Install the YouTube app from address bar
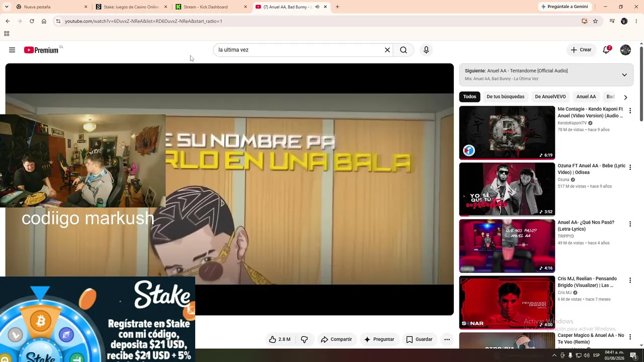Viewport: 644px width, 362px height. 584,21
